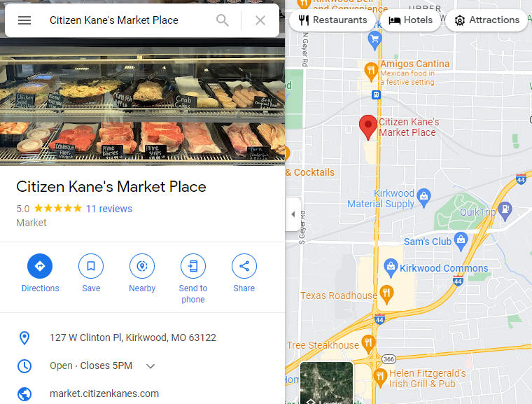
Task: Expand the opening hours chevron
Action: (150, 366)
